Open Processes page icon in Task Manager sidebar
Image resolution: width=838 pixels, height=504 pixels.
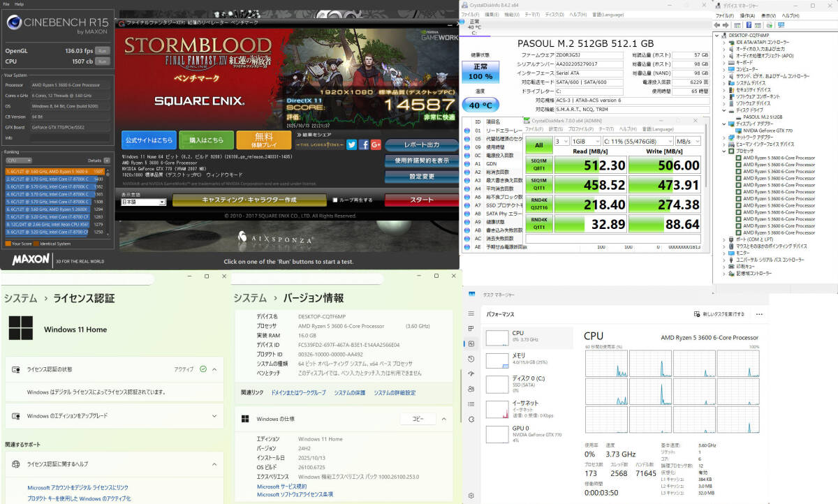pyautogui.click(x=471, y=329)
